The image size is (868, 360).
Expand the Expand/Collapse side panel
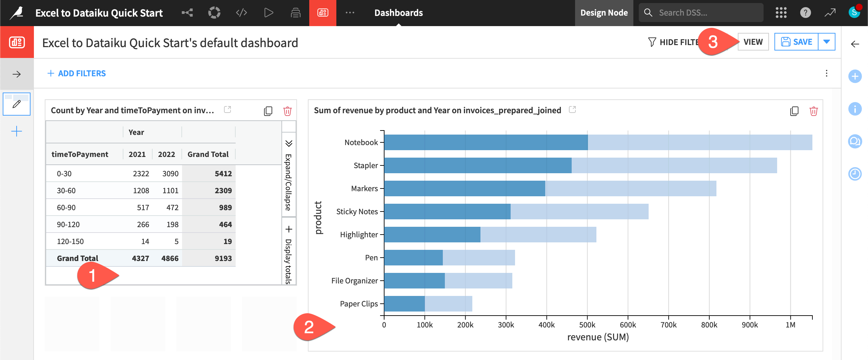point(289,175)
